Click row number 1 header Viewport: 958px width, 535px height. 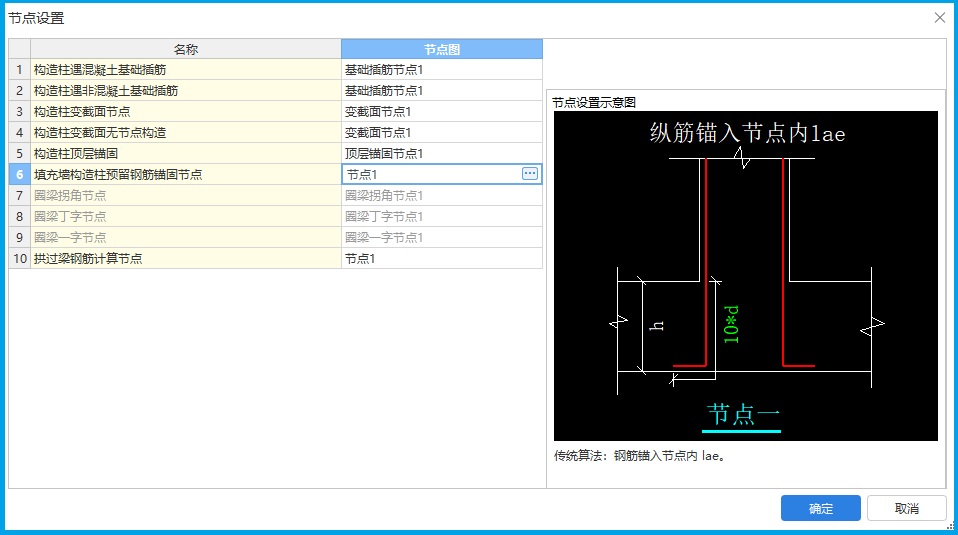coord(20,70)
